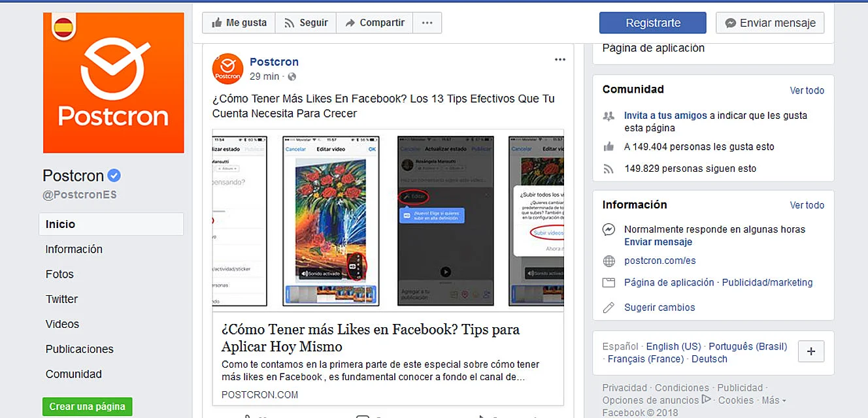Open the Invita a tus amigos link
The height and width of the screenshot is (418, 868).
tap(665, 116)
